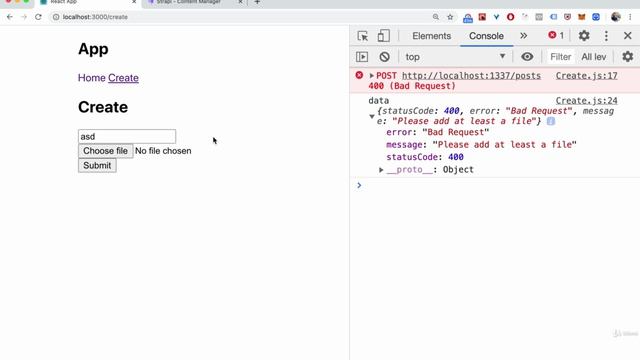Screen dimensions: 640x360
Task: Select the statusCode: 400 property line
Action: tap(425, 157)
